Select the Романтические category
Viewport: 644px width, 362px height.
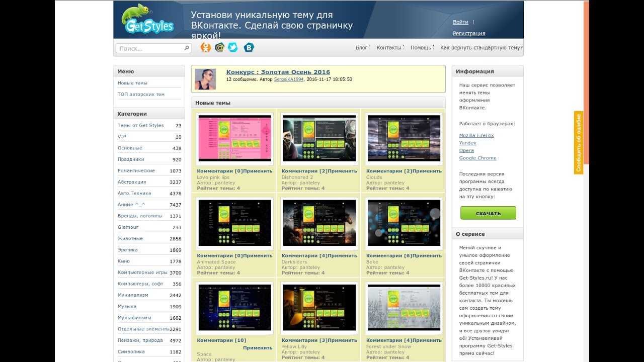click(136, 170)
